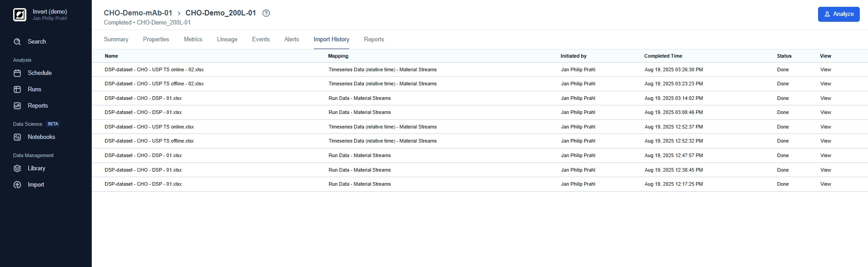This screenshot has width=868, height=267.
Task: Click the Reports chart icon in sidebar
Action: (17, 106)
